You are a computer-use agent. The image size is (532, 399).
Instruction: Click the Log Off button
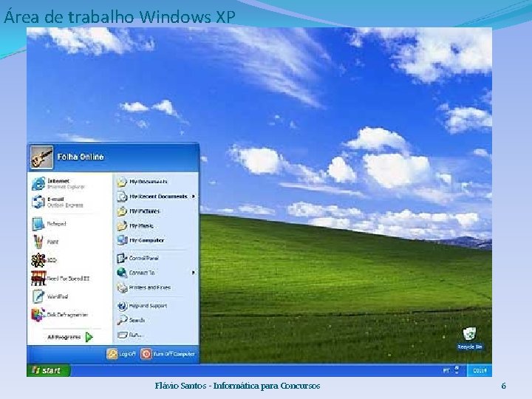click(x=121, y=354)
